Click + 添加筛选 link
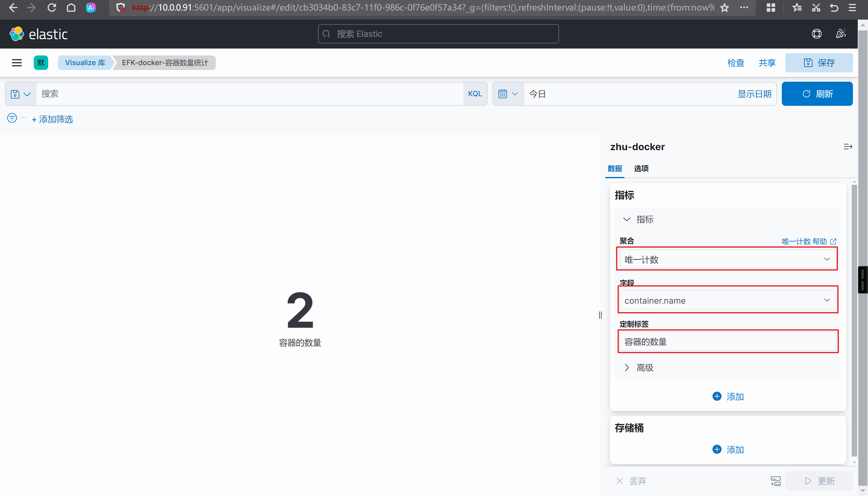 pyautogui.click(x=52, y=119)
